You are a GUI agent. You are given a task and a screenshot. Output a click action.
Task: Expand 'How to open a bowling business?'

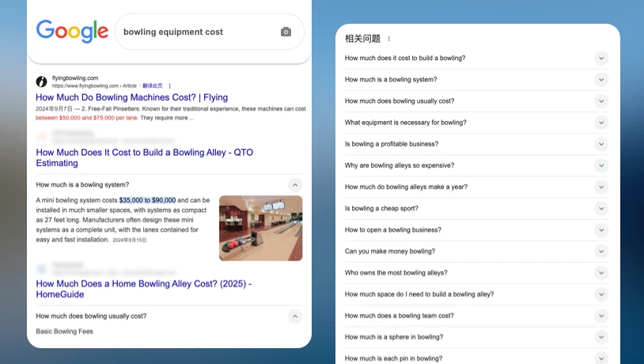point(600,230)
